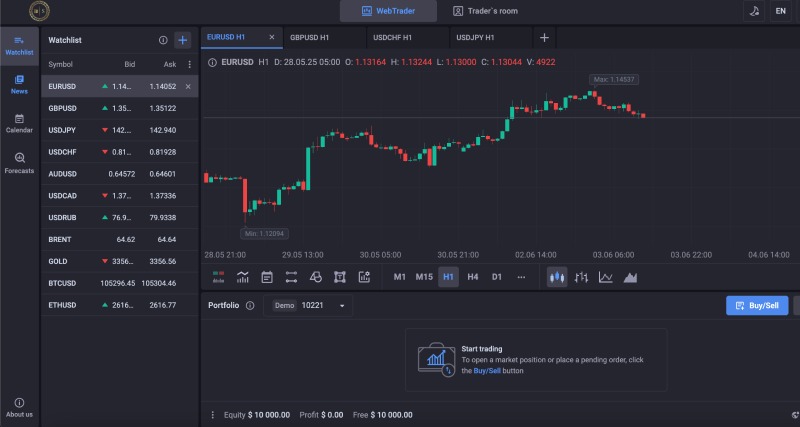Click the broker logo at top left
800x427 pixels.
(39, 11)
